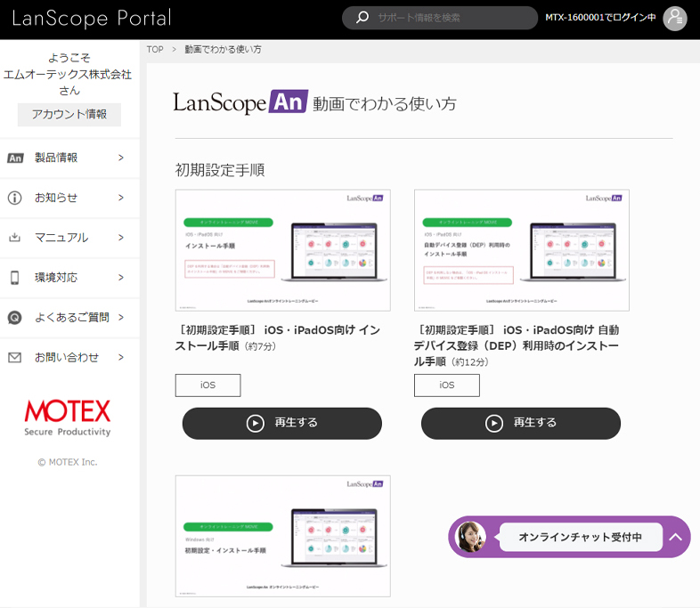Screen dimensions: 700x608
Task: Click the MOTEX Secure Productivity logo
Action: (x=68, y=418)
